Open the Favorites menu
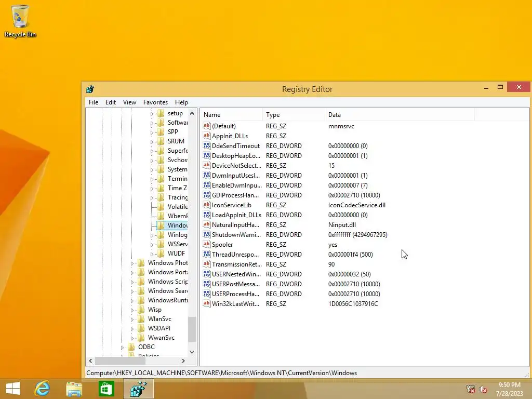532x399 pixels. coord(155,102)
